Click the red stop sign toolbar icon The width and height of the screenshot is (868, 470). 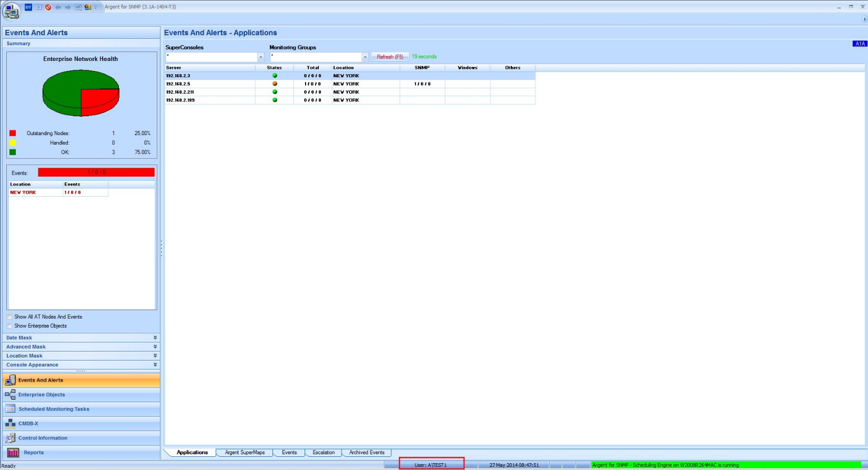[x=48, y=7]
